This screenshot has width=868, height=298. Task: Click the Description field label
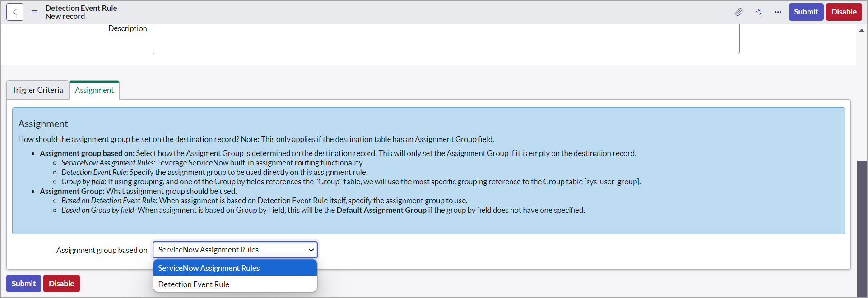(127, 28)
